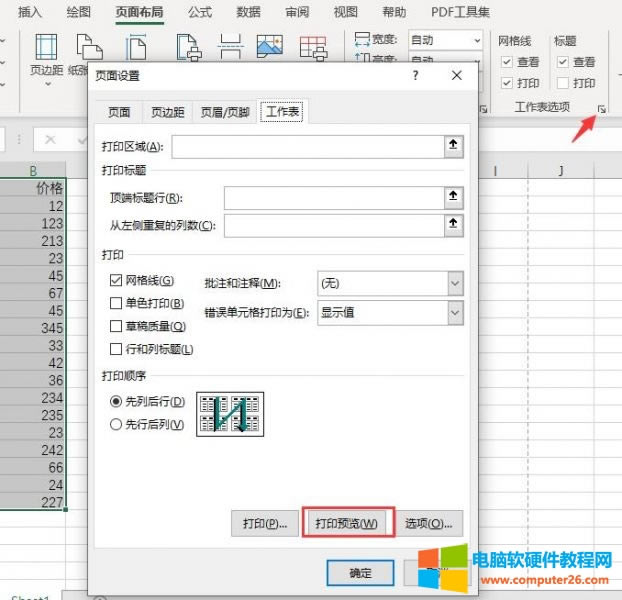Click the Breaks icon in ribbon

point(231,48)
